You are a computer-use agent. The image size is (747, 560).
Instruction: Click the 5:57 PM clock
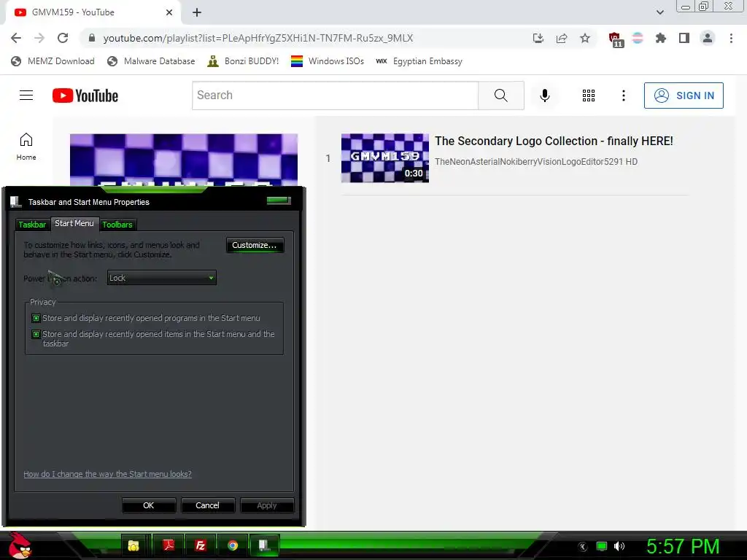[683, 547]
